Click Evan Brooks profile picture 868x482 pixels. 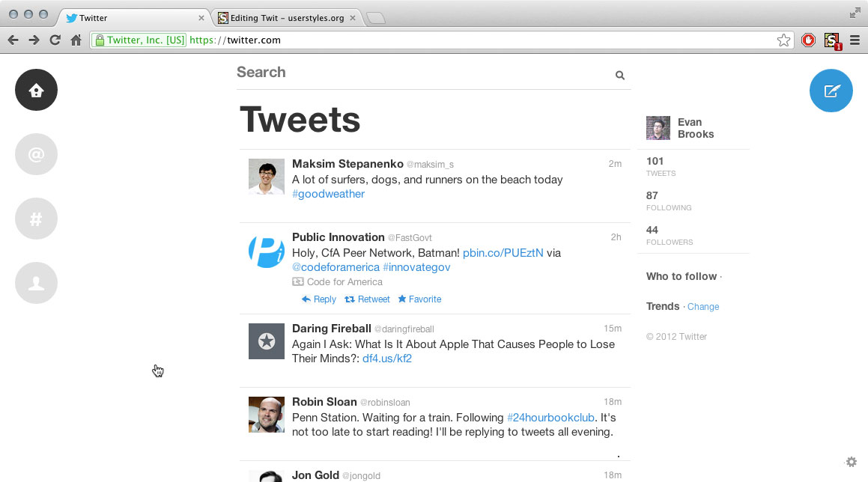[658, 128]
